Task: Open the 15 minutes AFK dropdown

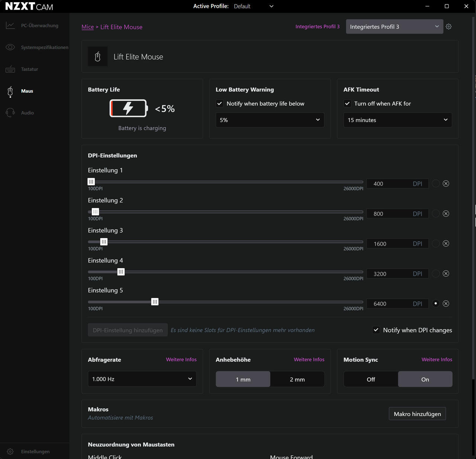Action: (397, 120)
